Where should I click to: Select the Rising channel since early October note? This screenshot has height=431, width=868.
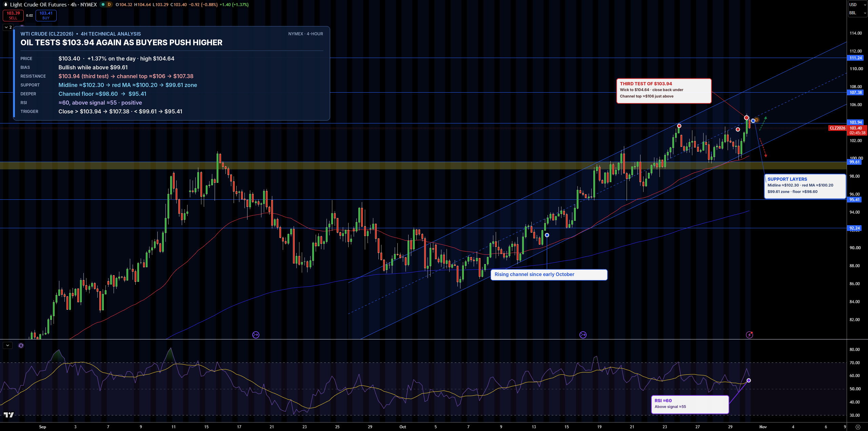click(549, 275)
